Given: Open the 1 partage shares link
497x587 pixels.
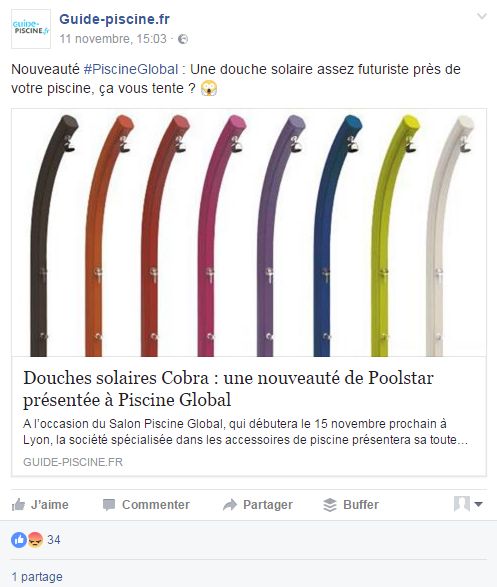Looking at the screenshot, I should 37,577.
